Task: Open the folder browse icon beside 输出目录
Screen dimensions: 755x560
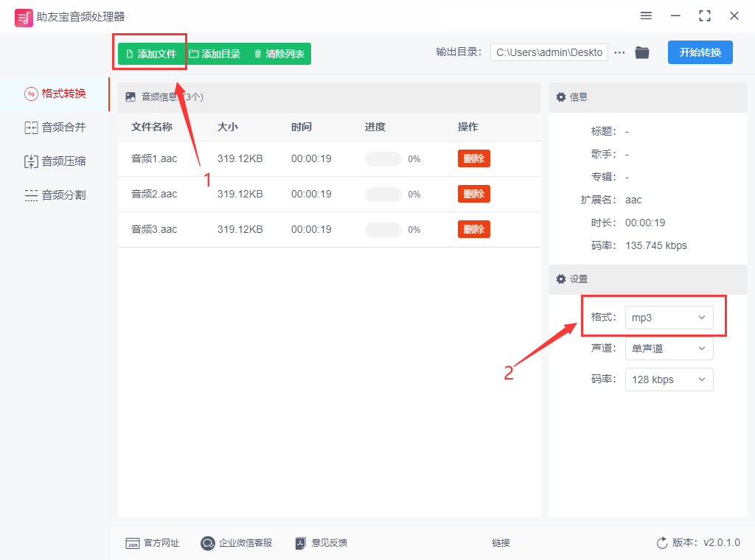Action: [641, 52]
